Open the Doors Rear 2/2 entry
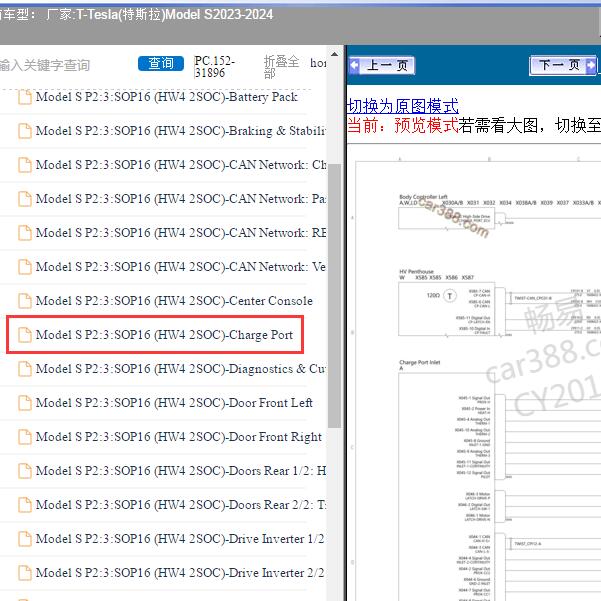 tap(181, 505)
